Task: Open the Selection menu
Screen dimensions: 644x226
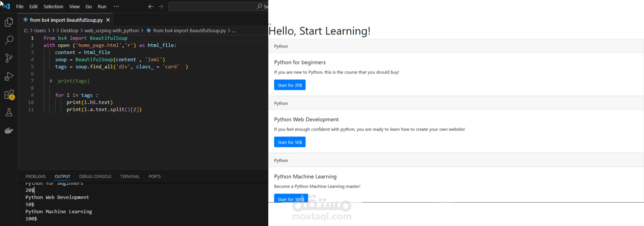Action: click(x=53, y=6)
